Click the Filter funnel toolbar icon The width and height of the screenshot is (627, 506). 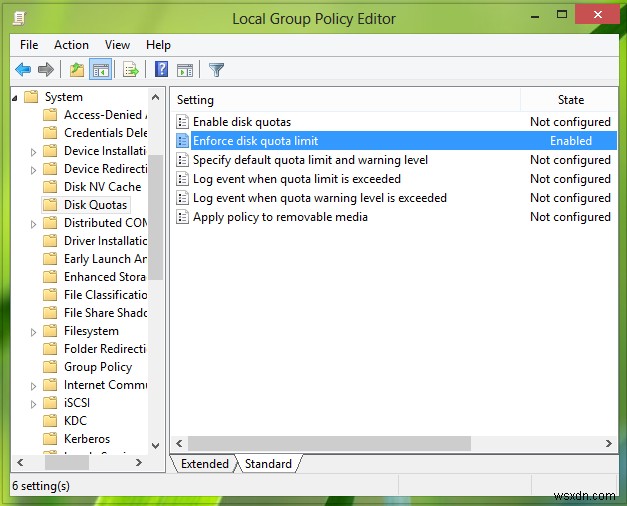coord(216,70)
